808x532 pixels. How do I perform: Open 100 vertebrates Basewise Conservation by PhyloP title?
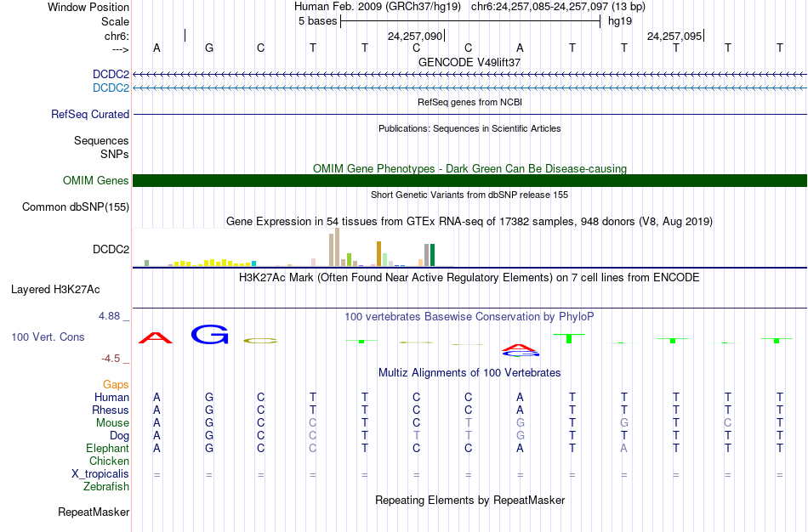coord(469,317)
